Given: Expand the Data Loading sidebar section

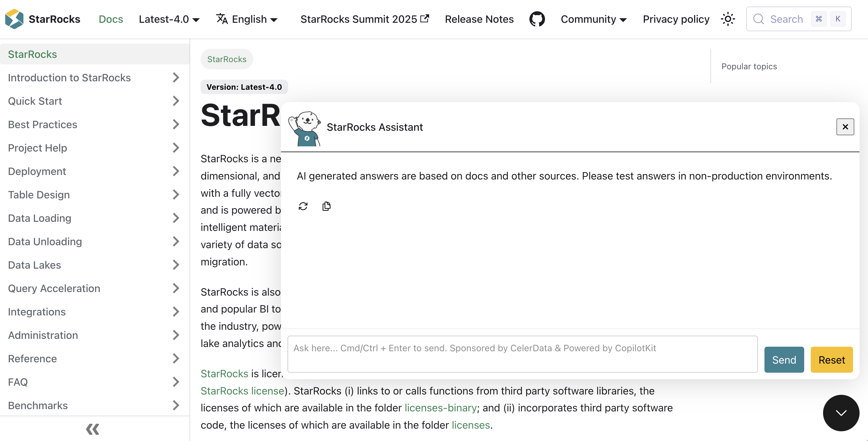Looking at the screenshot, I should click(x=175, y=218).
